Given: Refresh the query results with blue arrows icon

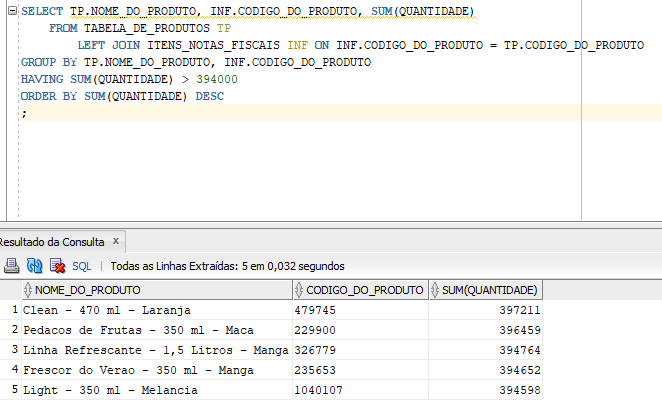Looking at the screenshot, I should coord(35,266).
